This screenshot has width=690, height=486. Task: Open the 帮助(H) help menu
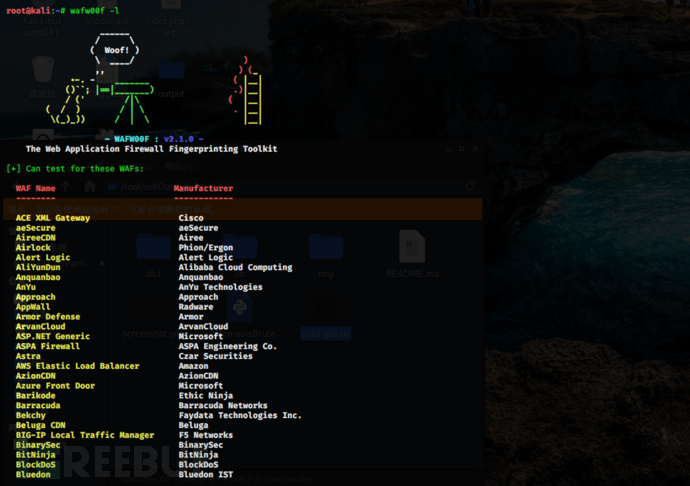pyautogui.click(x=180, y=166)
